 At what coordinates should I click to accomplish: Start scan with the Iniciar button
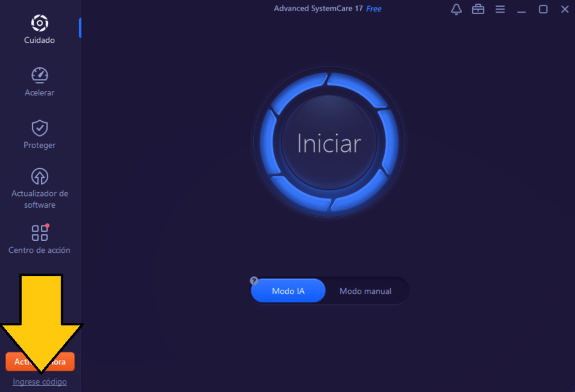[x=329, y=142]
